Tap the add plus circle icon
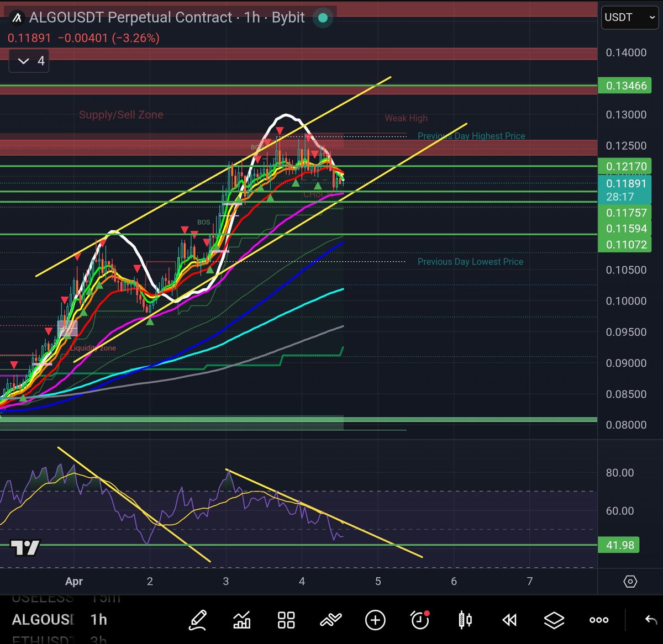Image resolution: width=663 pixels, height=644 pixels. pyautogui.click(x=375, y=620)
